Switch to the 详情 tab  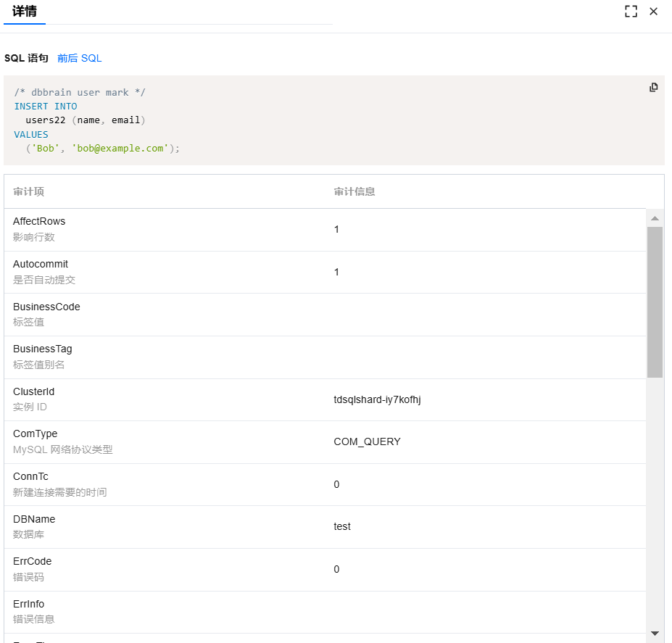pyautogui.click(x=25, y=12)
